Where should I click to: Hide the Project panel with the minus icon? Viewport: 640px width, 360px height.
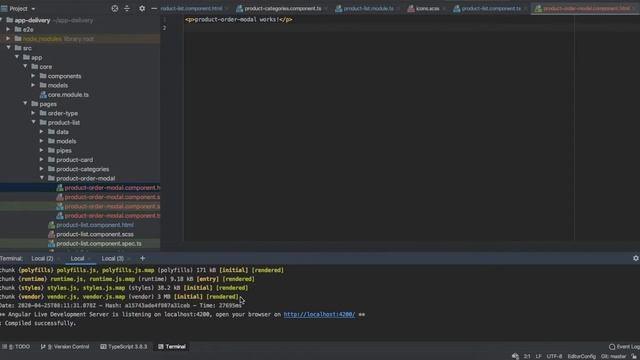[154, 9]
